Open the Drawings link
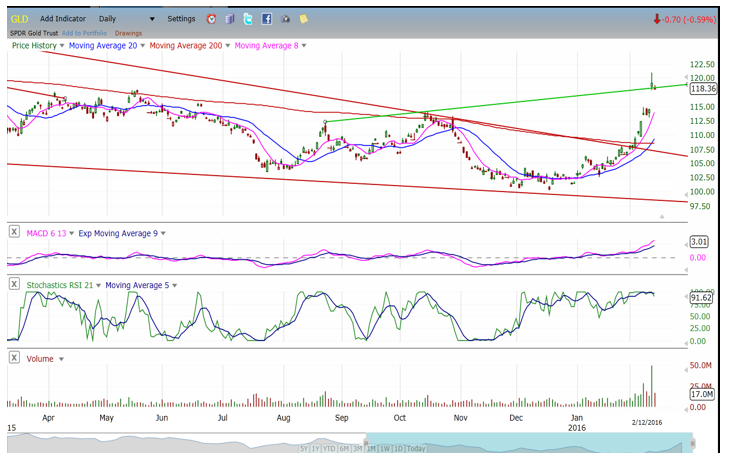The width and height of the screenshot is (729, 462). click(x=128, y=33)
